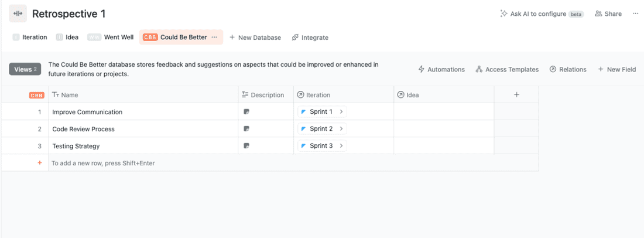644x238 pixels.
Task: Expand the Sprint 1 relation chevron
Action: click(x=341, y=111)
